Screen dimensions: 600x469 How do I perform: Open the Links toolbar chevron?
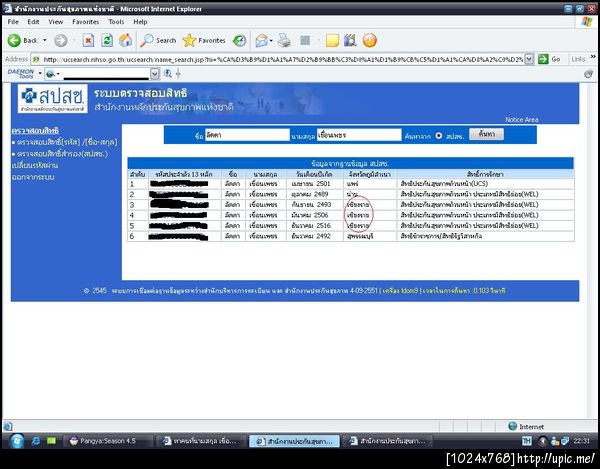tap(593, 57)
